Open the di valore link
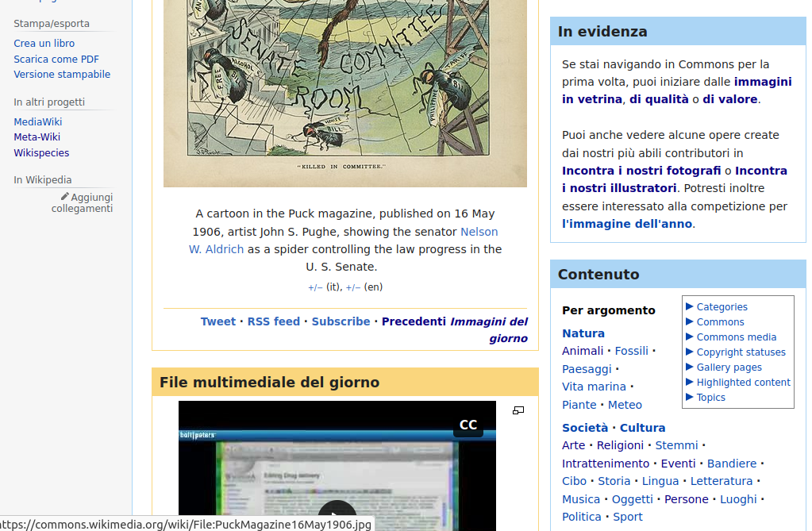The height and width of the screenshot is (531, 812). click(x=729, y=99)
